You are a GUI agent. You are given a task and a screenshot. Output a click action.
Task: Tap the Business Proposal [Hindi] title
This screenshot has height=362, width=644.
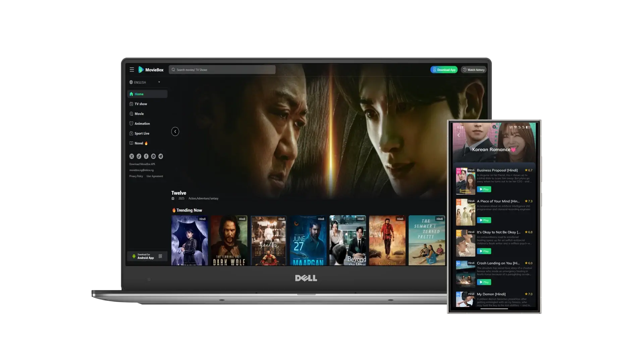click(x=497, y=170)
